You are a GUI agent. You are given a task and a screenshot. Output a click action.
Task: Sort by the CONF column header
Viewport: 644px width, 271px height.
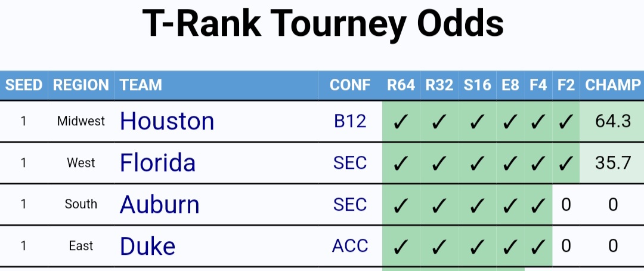[x=350, y=85]
